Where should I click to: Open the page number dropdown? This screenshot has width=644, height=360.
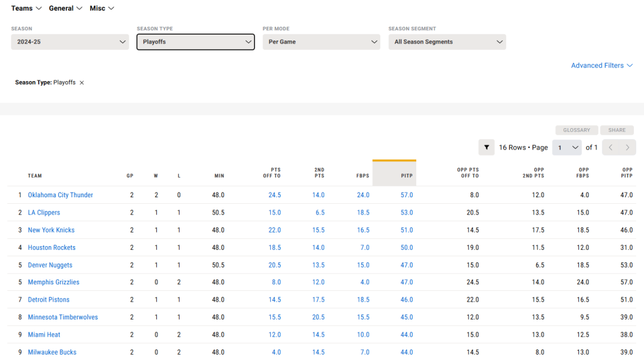567,147
